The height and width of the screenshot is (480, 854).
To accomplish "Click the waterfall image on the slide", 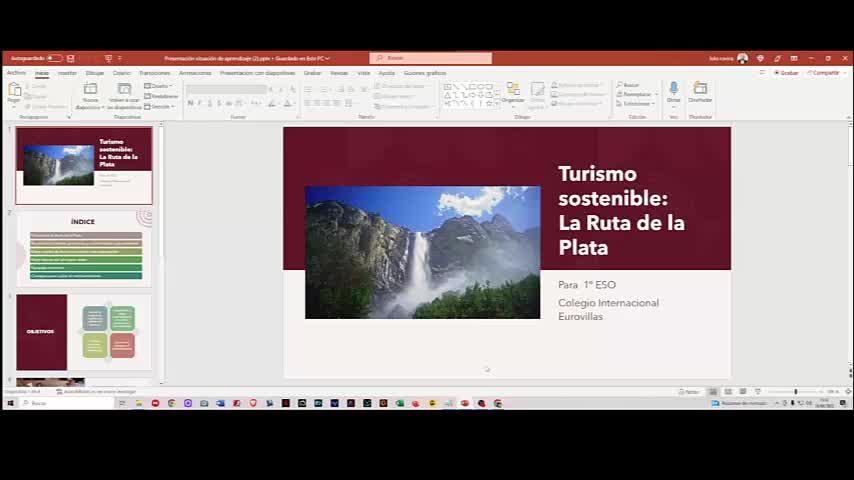I will click(x=423, y=252).
